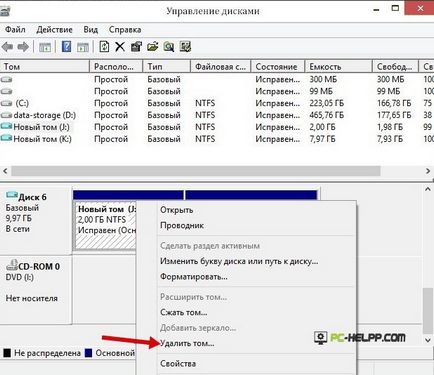
Task: Maximize the Управление дисками window
Action: [x=395, y=8]
